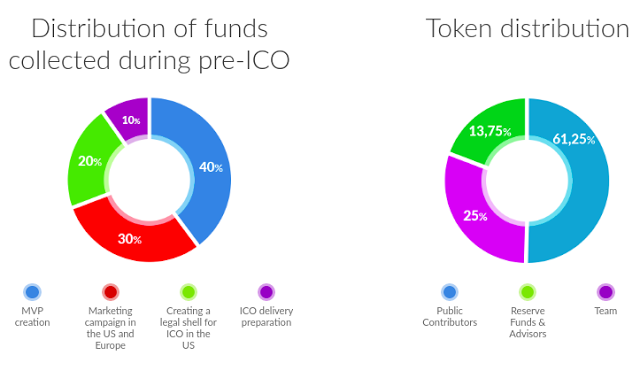The image size is (640, 386).
Task: Select the 13,75% green token segment
Action: (x=490, y=131)
